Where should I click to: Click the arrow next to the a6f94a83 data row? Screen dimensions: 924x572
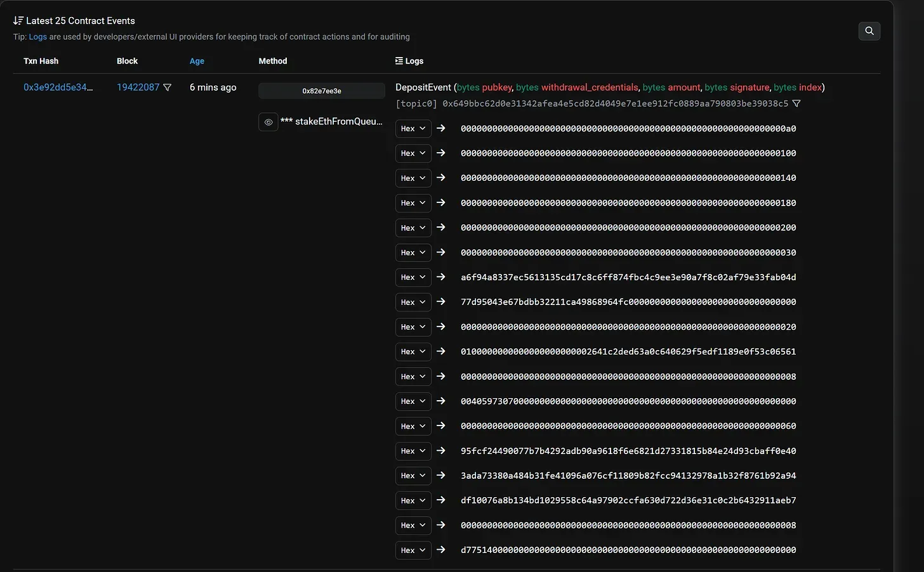point(441,277)
